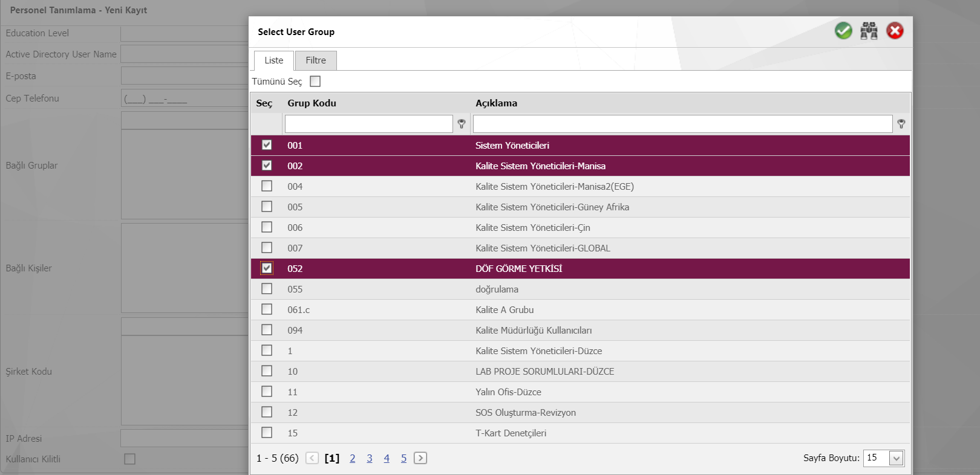Click the Açıklama filter text box
This screenshot has height=475, width=980.
[682, 124]
